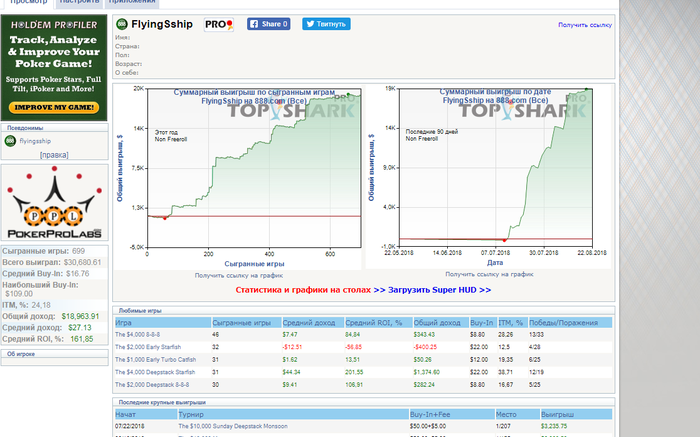The height and width of the screenshot is (437, 700).
Task: Click the [правка] edit link
Action: [x=54, y=155]
